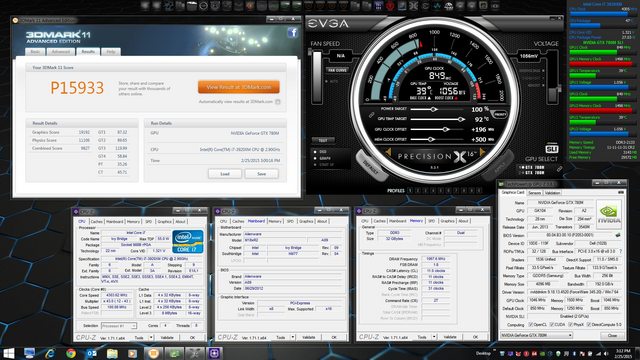Select the first GTX 780M in GPU Select

point(533,167)
